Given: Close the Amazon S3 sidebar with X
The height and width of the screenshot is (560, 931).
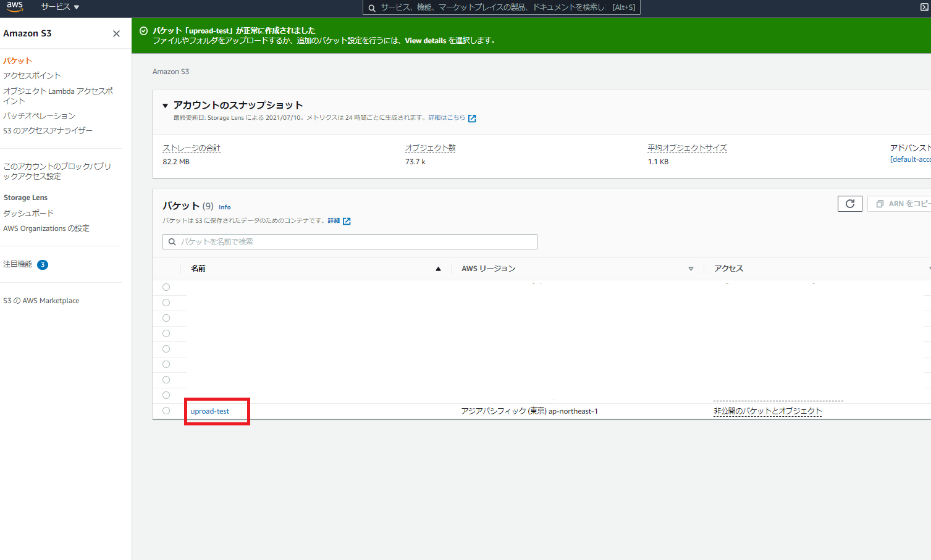Looking at the screenshot, I should [116, 34].
